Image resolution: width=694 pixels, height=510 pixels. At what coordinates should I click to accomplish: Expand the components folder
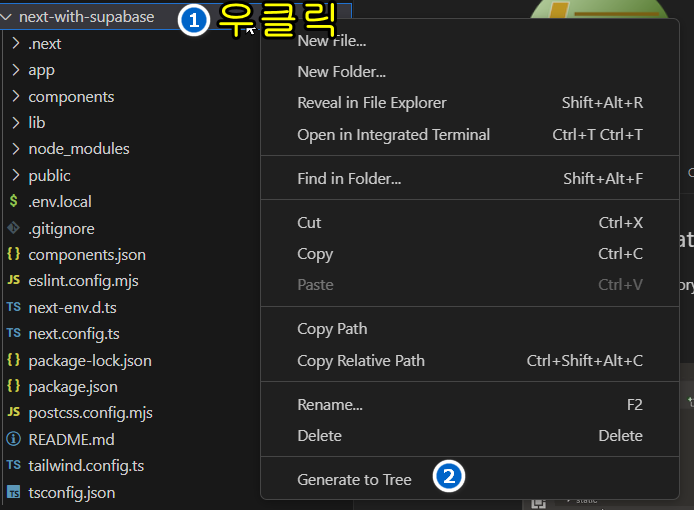(16, 97)
